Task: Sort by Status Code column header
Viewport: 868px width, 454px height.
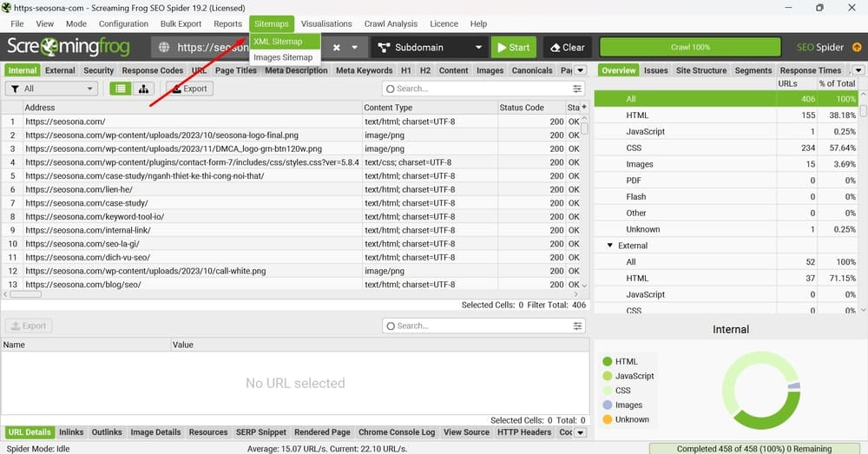Action: 530,108
